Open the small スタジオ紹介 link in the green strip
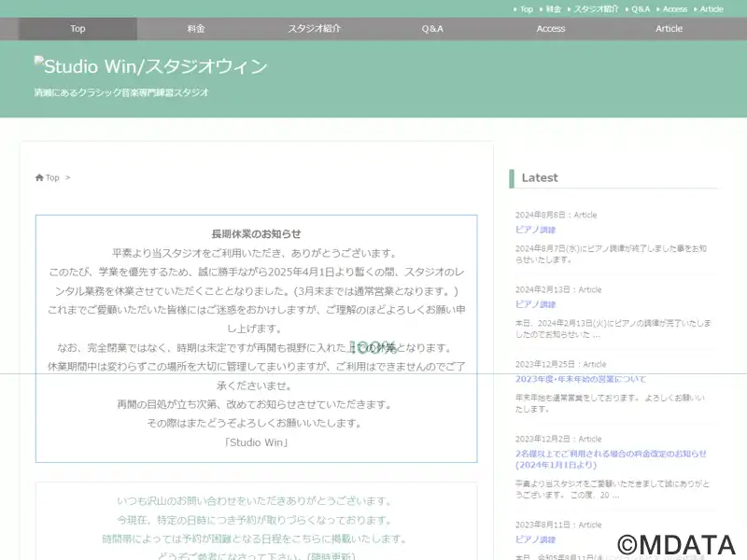The image size is (747, 560). coord(596,9)
